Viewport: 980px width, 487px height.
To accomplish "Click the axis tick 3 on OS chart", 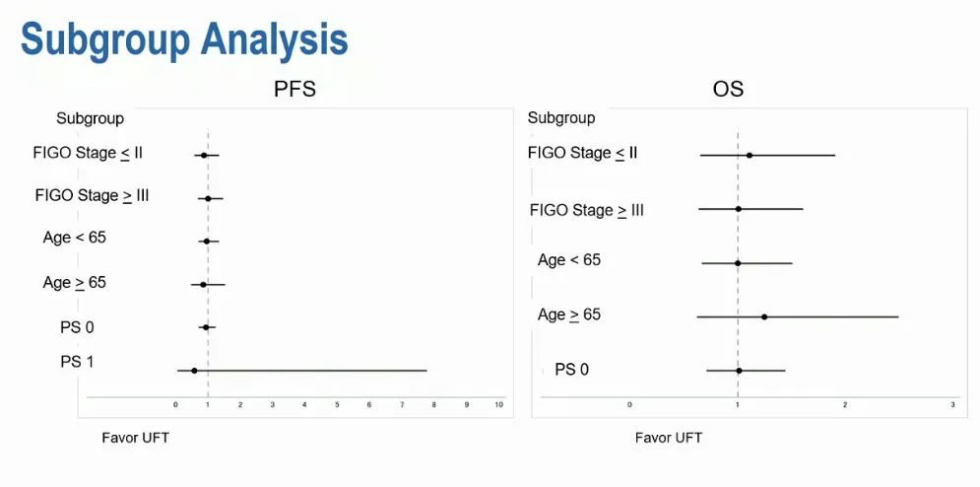I will (x=952, y=405).
